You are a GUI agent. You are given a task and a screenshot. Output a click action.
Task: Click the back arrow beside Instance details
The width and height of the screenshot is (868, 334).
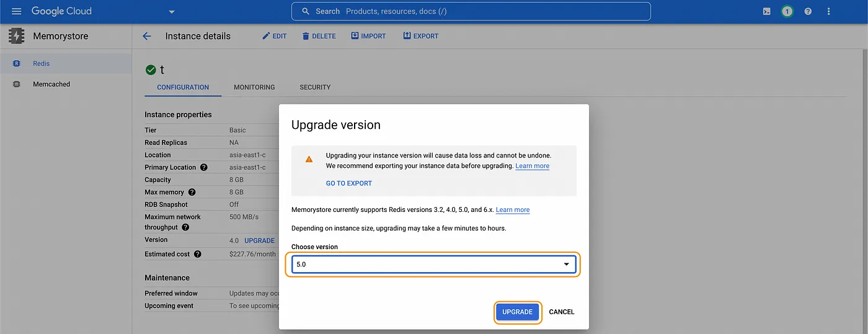pyautogui.click(x=147, y=37)
